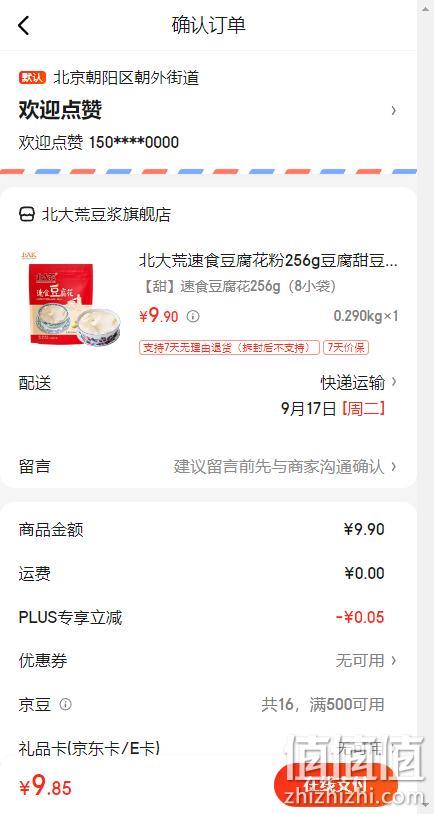
Task: Tap the 7天价保 price protection tag
Action: (x=346, y=348)
